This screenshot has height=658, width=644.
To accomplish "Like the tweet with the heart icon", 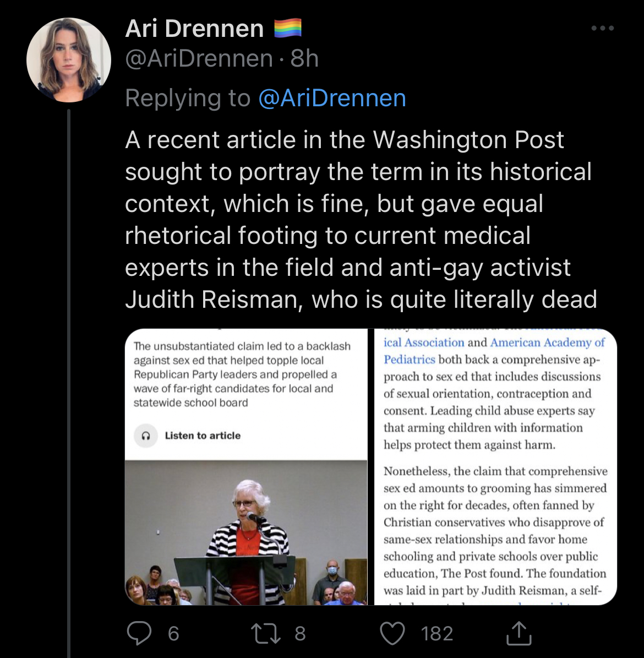I will coord(392,633).
